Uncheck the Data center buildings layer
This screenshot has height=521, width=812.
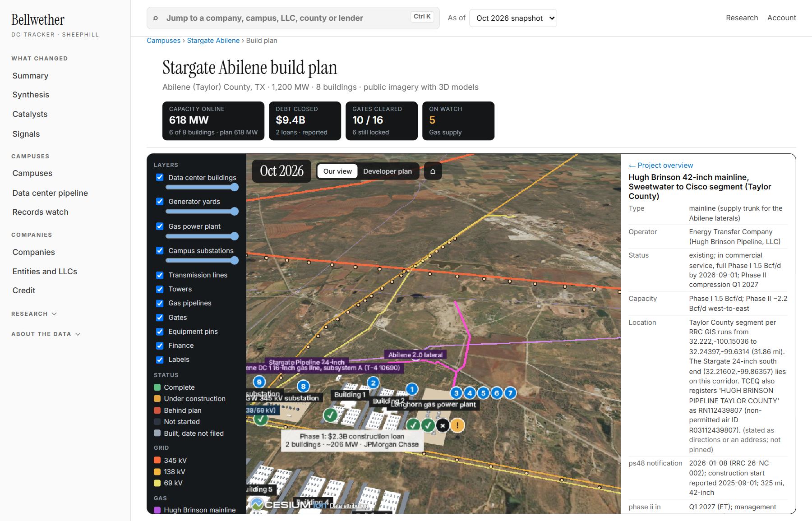[x=160, y=177]
